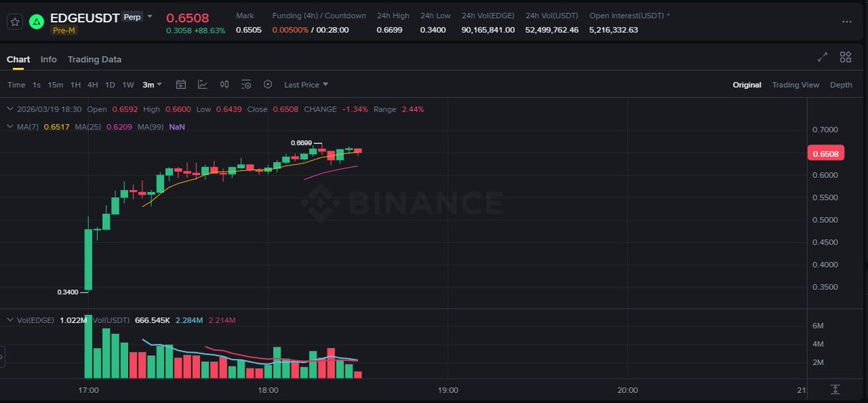Add EDGEUSDT to favorites with star icon
The height and width of the screenshot is (403, 868).
coord(14,22)
